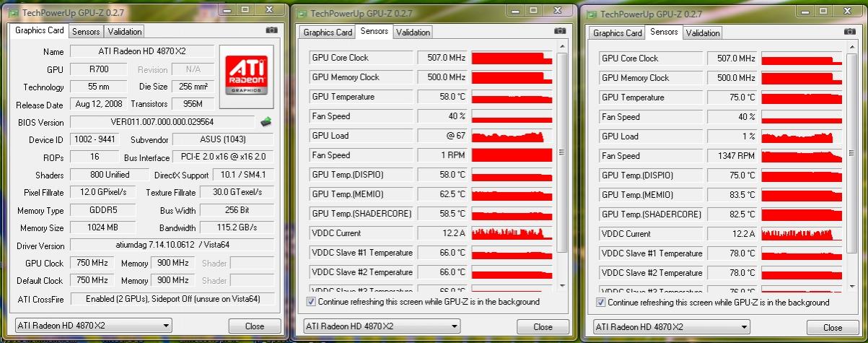Click the BIOS Version field VER011.007.000.000.029564

pos(162,122)
